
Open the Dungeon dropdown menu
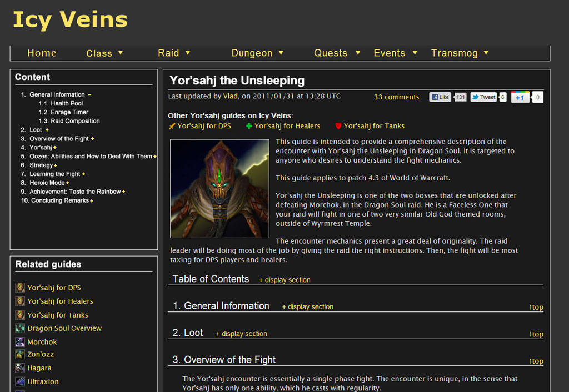[x=257, y=53]
